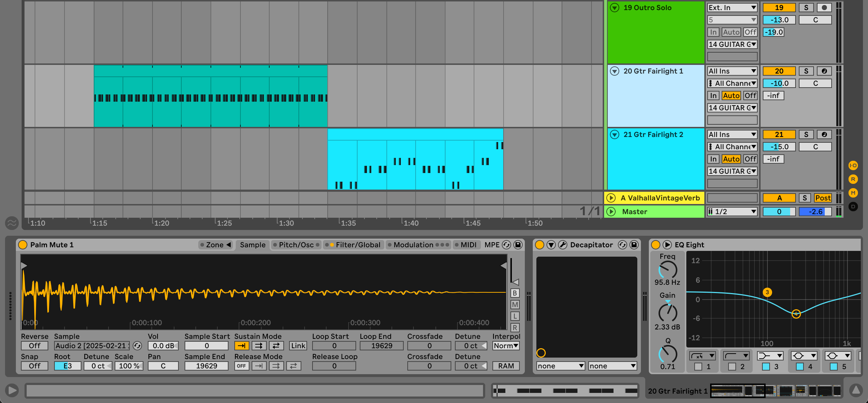Image resolution: width=868 pixels, height=403 pixels.
Task: Arm recording on 19 Outro Solo track
Action: tap(824, 8)
